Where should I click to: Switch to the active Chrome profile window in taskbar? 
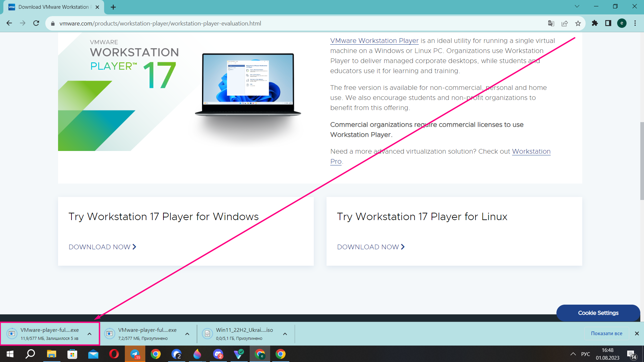[x=260, y=354]
